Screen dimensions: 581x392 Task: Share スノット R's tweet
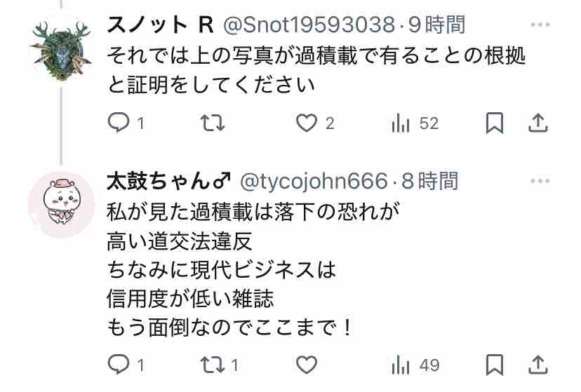pyautogui.click(x=538, y=123)
